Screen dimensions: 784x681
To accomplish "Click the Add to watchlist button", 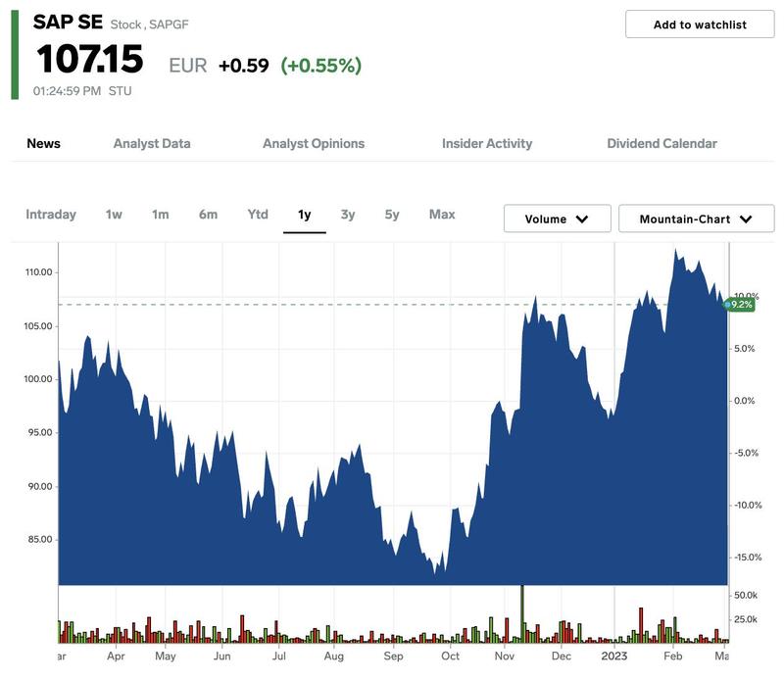I will point(700,24).
